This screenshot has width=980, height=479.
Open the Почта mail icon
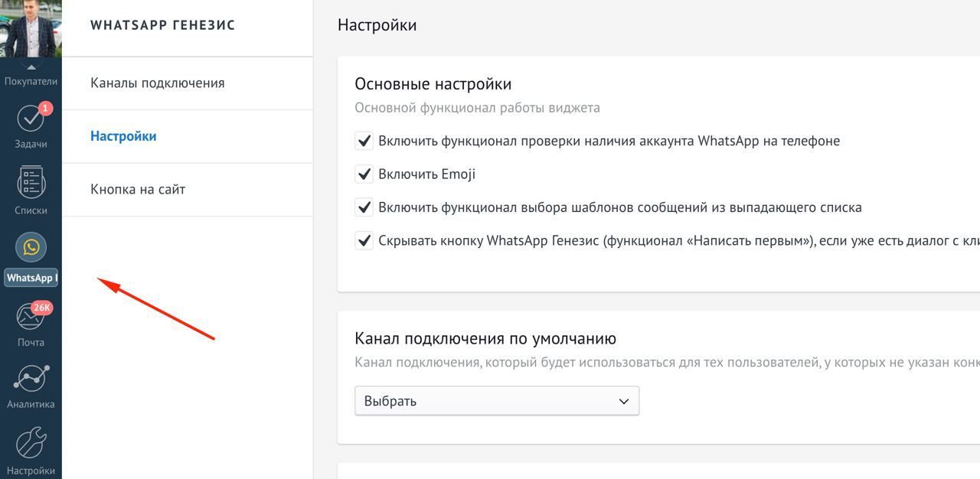pos(31,315)
